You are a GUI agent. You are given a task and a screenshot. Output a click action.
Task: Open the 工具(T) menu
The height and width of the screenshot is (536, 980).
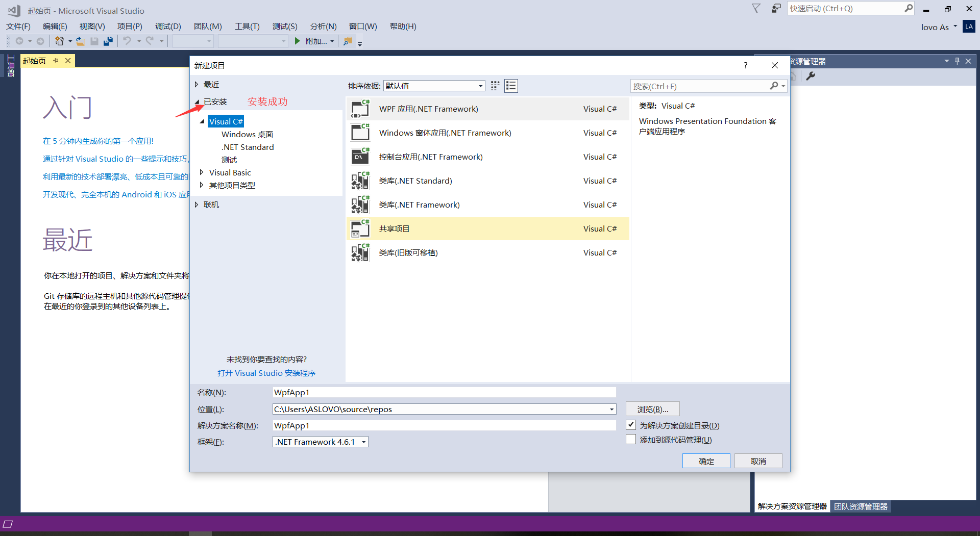(247, 27)
